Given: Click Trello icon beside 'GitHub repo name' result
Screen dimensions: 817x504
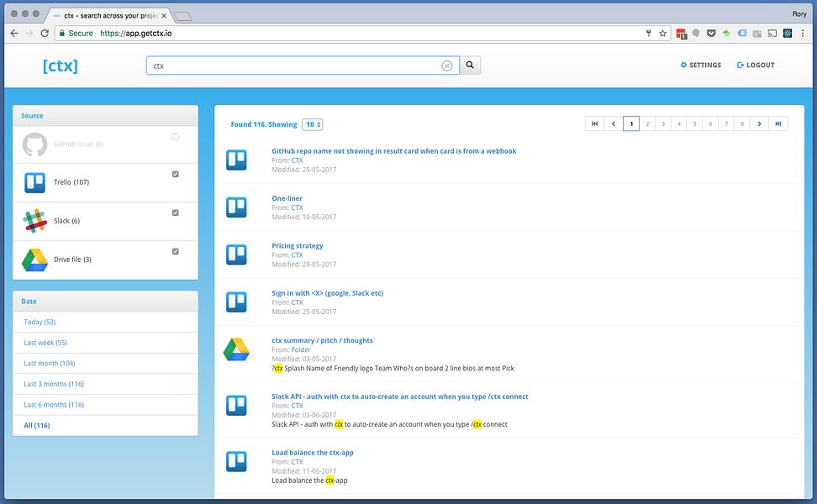Looking at the screenshot, I should tap(236, 160).
